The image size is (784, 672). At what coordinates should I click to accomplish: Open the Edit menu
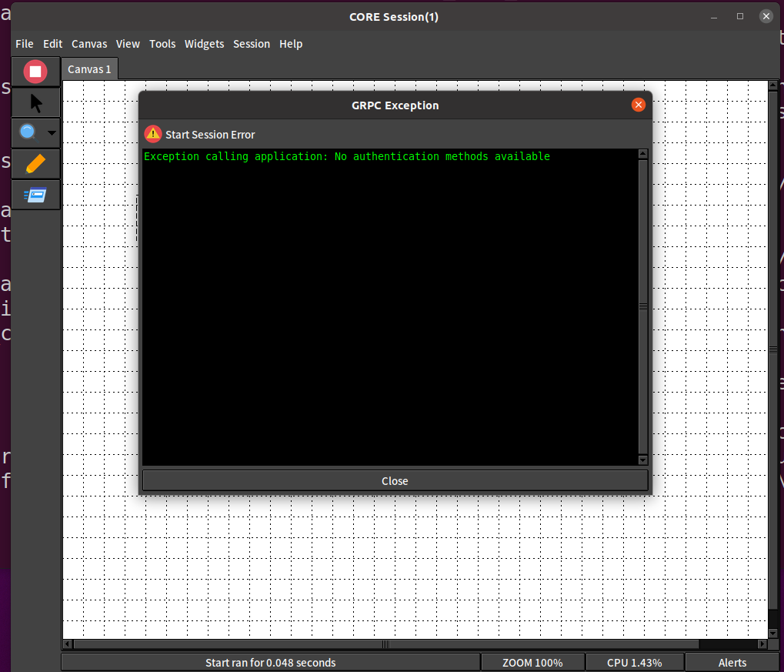pos(52,44)
